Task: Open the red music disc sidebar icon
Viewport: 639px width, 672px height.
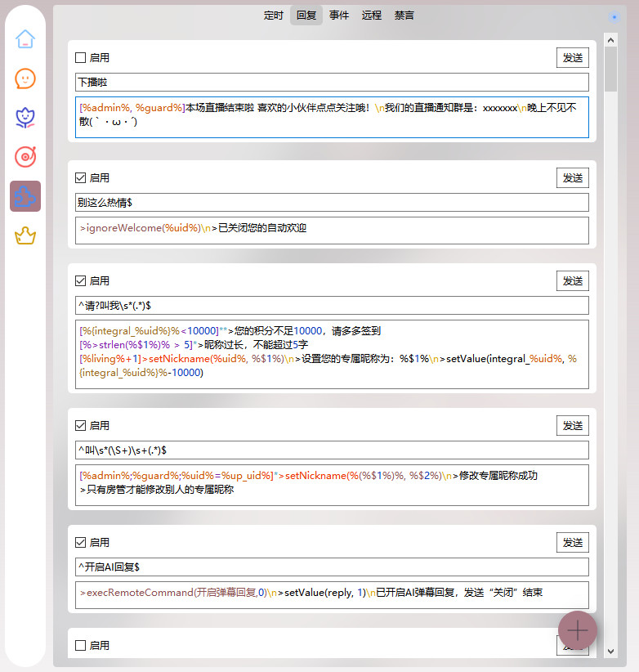Action: click(25, 157)
